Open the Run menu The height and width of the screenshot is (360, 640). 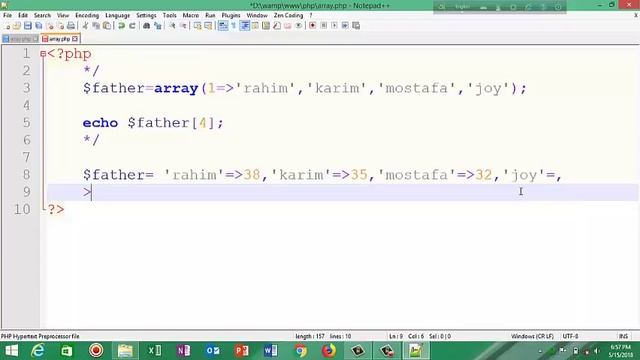click(210, 15)
